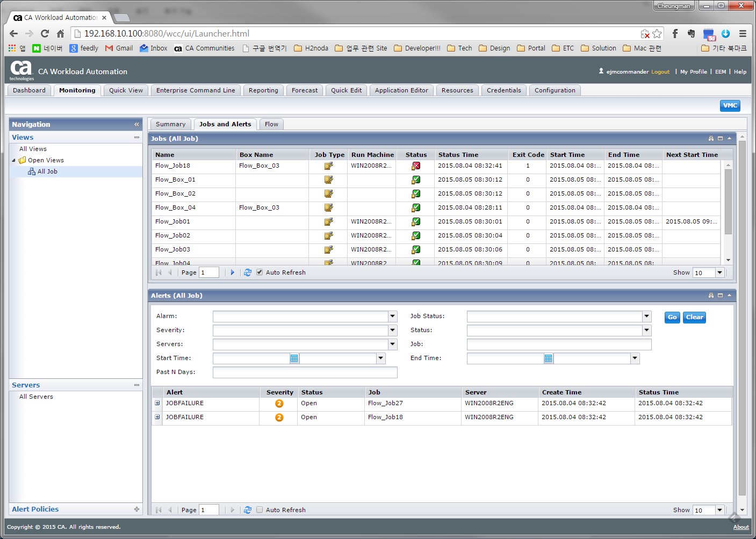Reload the page with the refresh icon
This screenshot has width=756, height=539.
click(45, 33)
